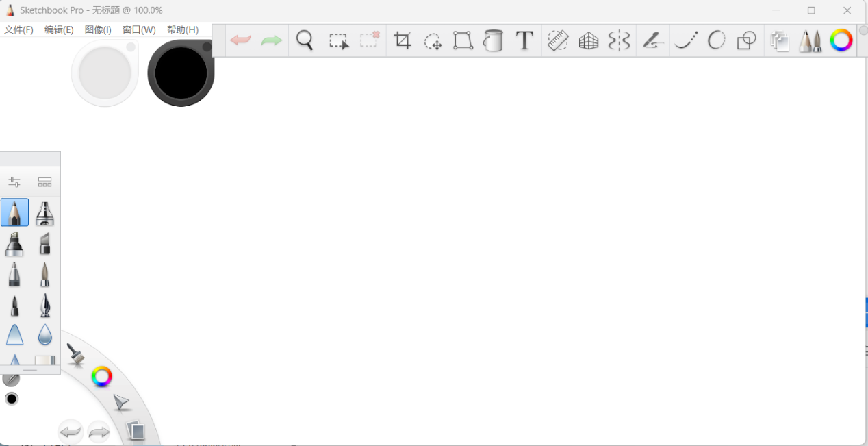This screenshot has height=446, width=868.
Task: Click the lagoon Undo arrow button
Action: pyautogui.click(x=71, y=432)
